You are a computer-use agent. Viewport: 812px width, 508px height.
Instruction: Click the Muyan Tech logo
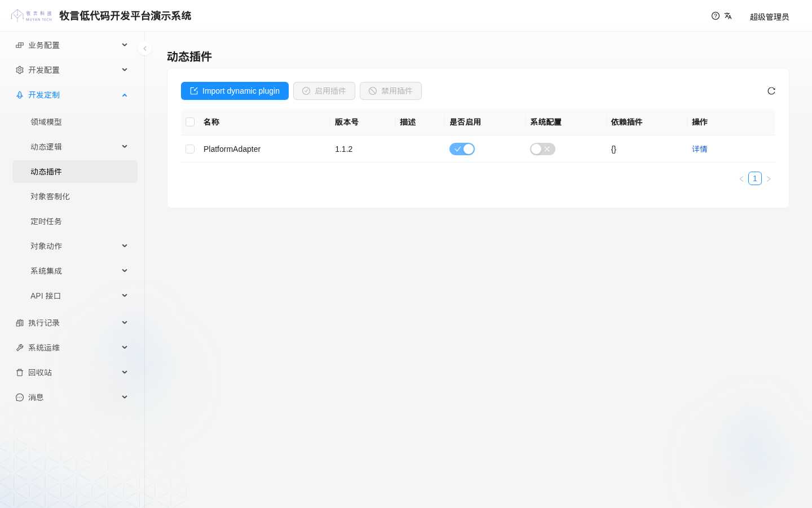(32, 16)
